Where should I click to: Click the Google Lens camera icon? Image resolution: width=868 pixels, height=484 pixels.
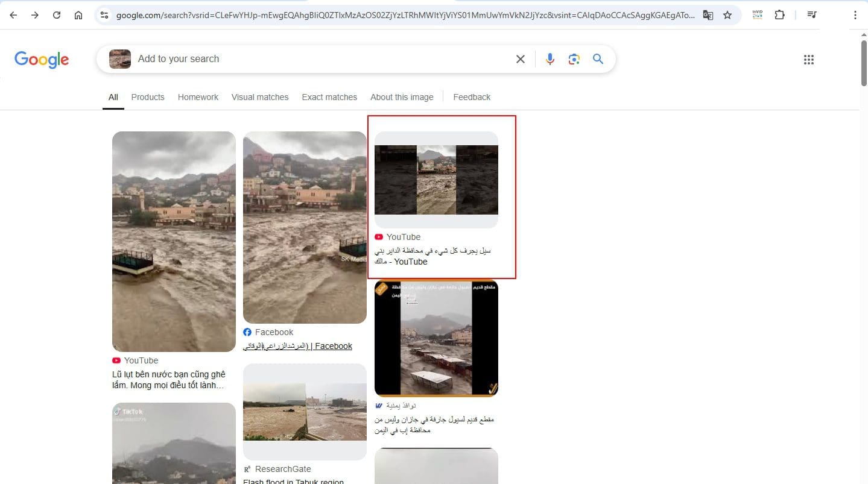coord(574,59)
